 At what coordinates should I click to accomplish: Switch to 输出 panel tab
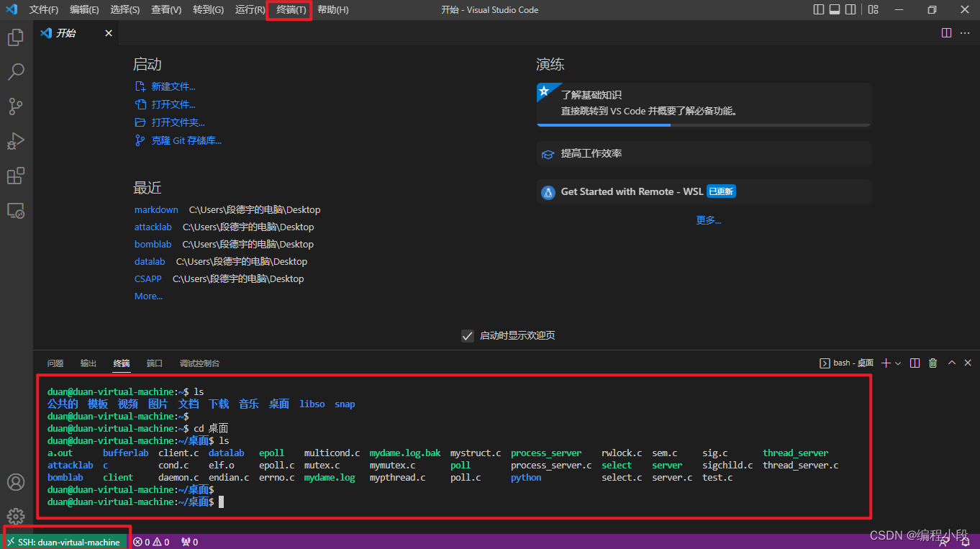[89, 363]
